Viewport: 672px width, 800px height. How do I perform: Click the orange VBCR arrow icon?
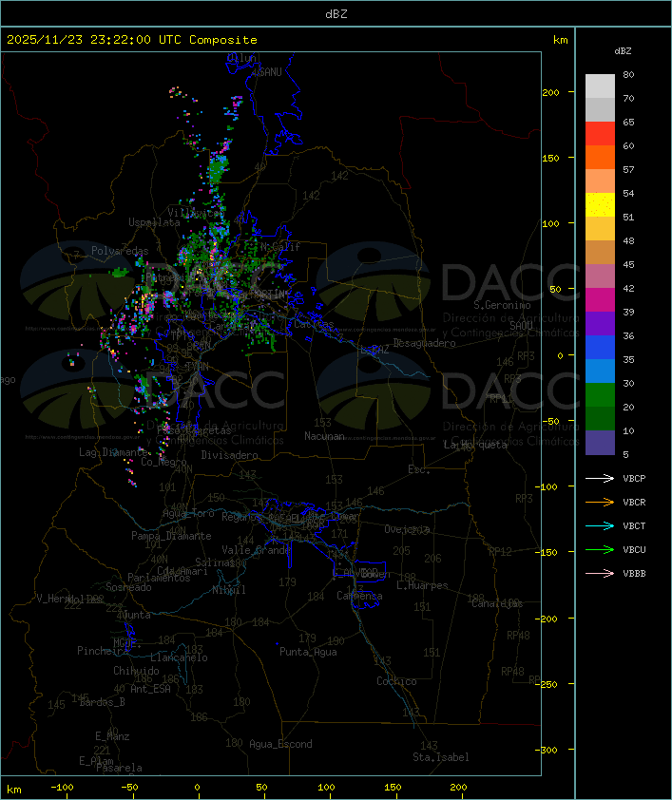tap(600, 502)
